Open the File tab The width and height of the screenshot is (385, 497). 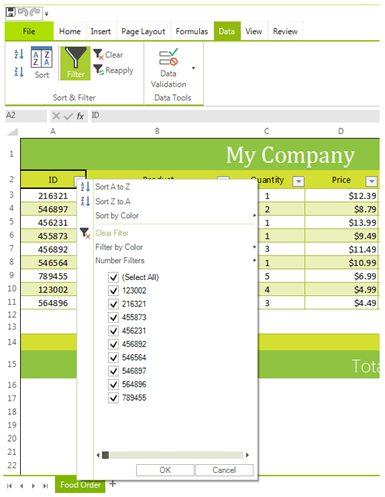pyautogui.click(x=29, y=31)
